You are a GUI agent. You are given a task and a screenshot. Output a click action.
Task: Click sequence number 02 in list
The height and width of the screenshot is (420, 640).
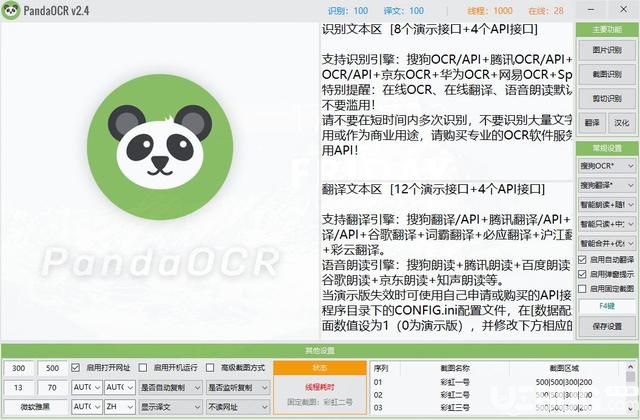pyautogui.click(x=378, y=395)
